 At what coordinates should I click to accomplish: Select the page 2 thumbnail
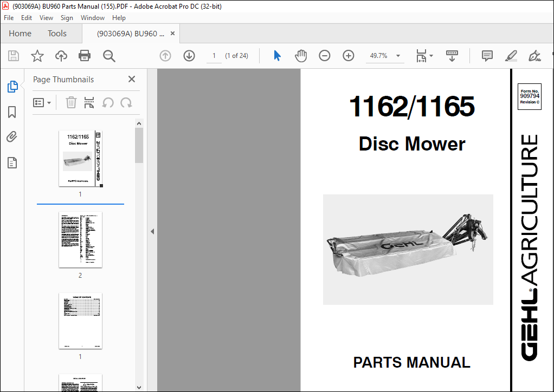point(81,239)
